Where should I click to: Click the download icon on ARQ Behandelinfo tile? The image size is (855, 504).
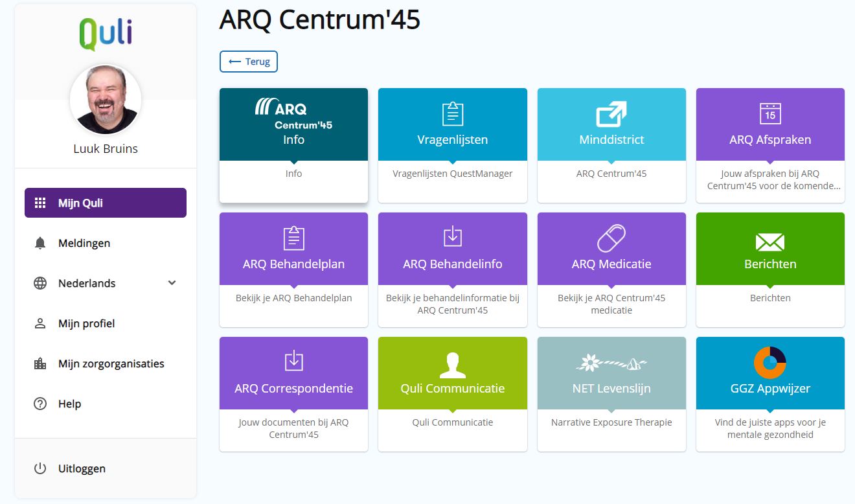pos(453,236)
